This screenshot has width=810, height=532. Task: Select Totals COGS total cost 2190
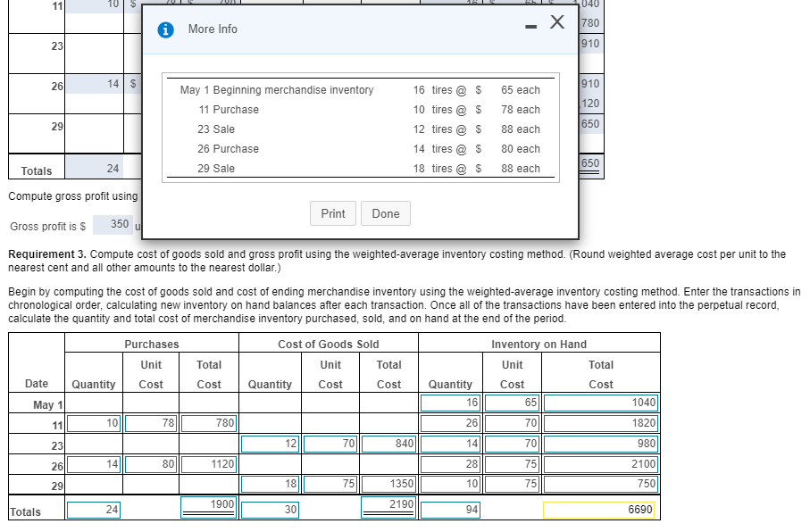click(x=389, y=507)
